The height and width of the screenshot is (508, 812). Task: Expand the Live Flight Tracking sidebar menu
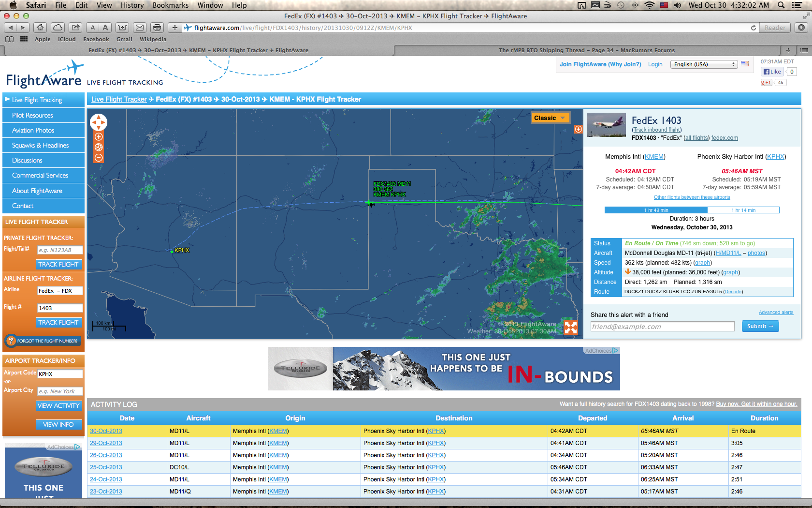click(x=43, y=100)
